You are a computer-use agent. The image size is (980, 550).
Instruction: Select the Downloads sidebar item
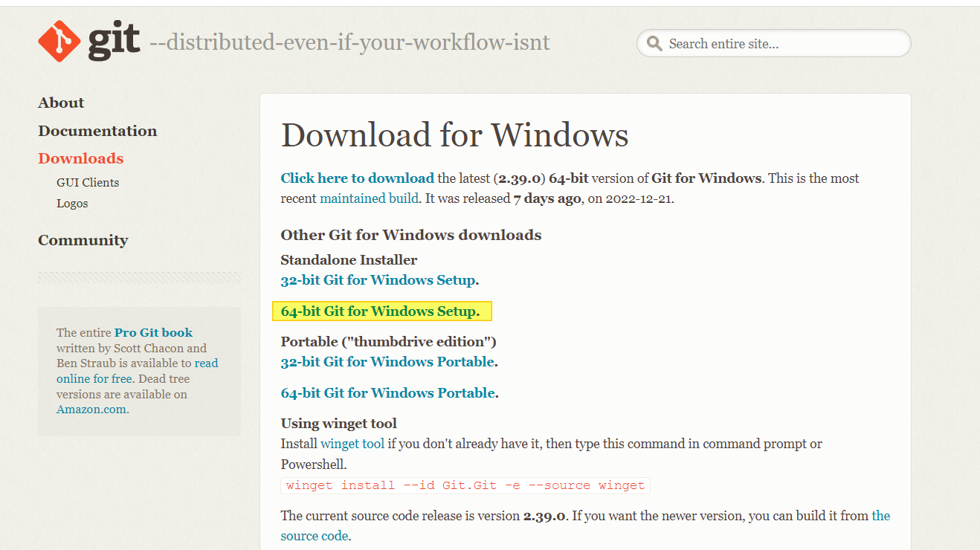pos(81,158)
